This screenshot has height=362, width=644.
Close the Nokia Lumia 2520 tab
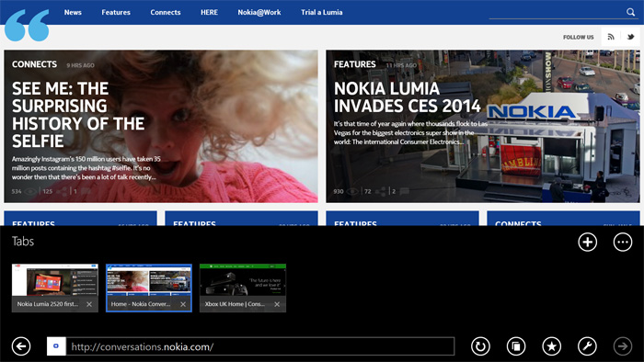89,304
